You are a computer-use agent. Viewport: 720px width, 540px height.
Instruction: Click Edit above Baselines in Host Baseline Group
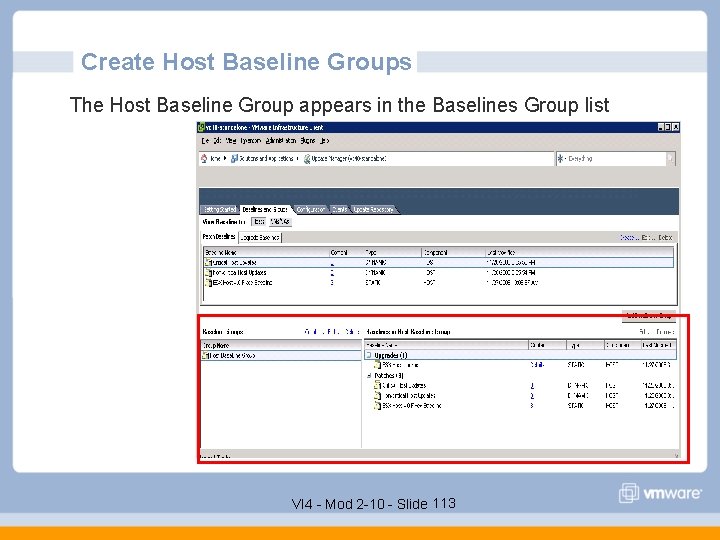point(645,332)
